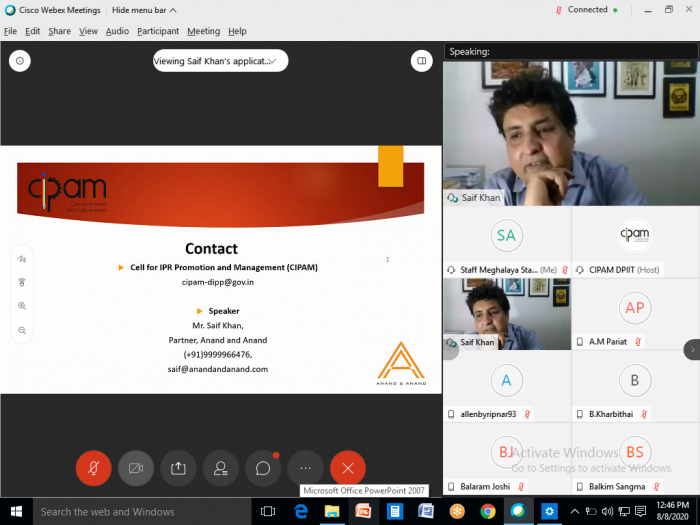Open the Help menu
Viewport: 700px width, 525px height.
click(x=237, y=31)
